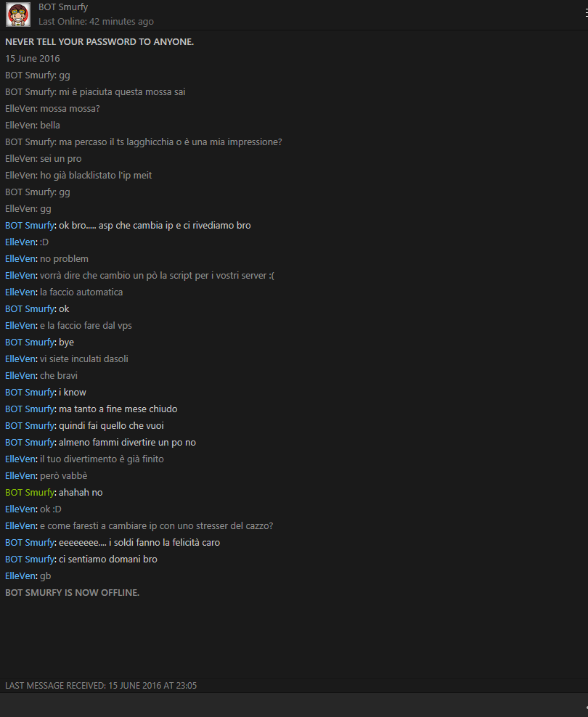Click ElleVen name on "gb" message

click(20, 576)
